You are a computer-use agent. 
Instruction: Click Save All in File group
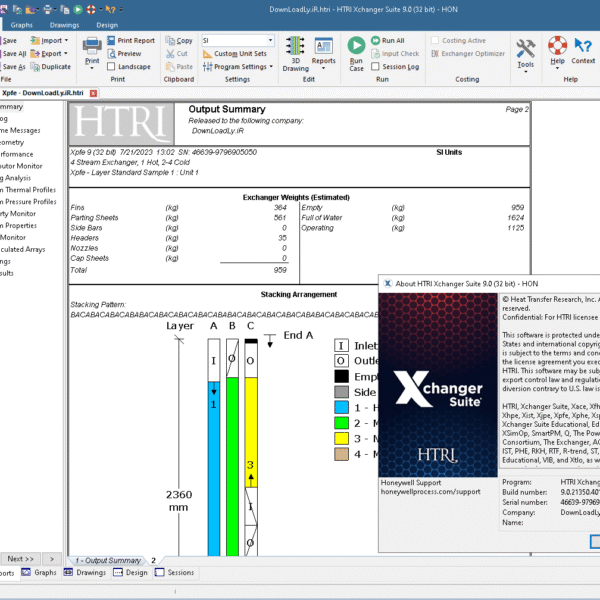(x=13, y=54)
